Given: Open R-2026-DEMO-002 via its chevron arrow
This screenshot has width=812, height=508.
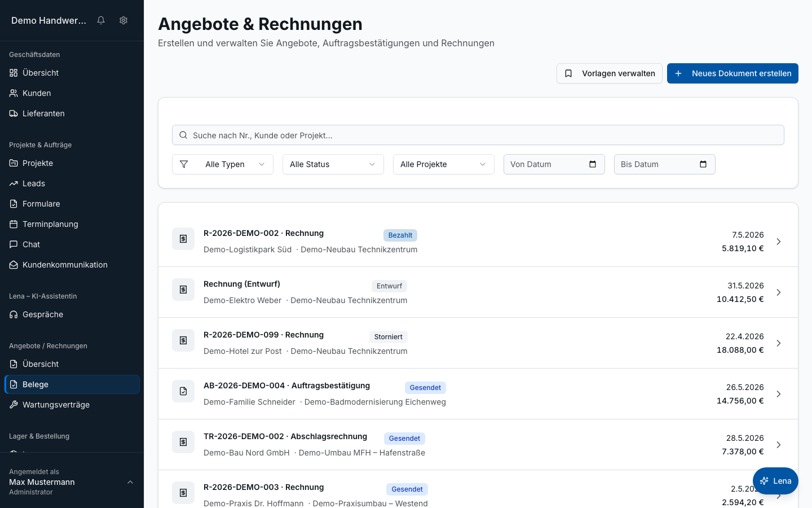Looking at the screenshot, I should coord(779,242).
